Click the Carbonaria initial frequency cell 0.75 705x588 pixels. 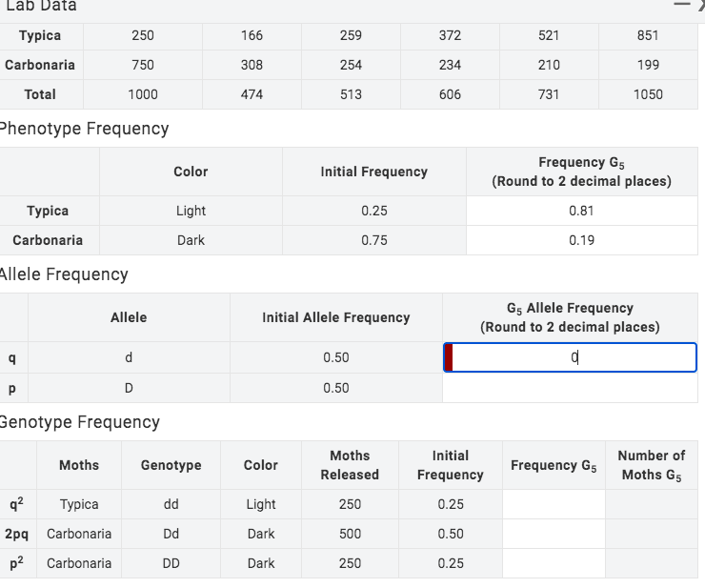pos(374,240)
